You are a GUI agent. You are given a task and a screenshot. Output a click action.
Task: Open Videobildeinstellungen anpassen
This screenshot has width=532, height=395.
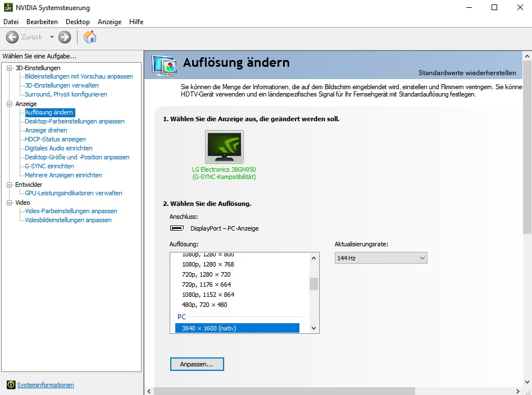point(68,220)
